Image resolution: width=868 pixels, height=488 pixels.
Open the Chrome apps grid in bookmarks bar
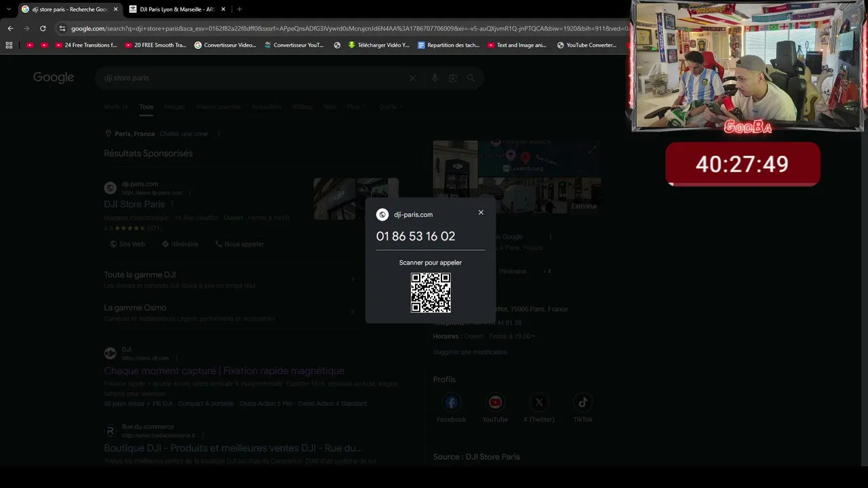pyautogui.click(x=9, y=45)
